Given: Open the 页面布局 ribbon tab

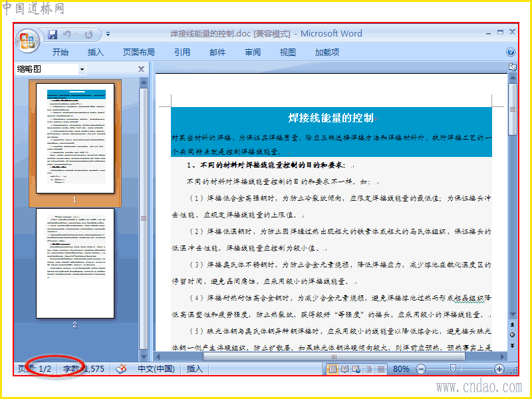Looking at the screenshot, I should [139, 53].
